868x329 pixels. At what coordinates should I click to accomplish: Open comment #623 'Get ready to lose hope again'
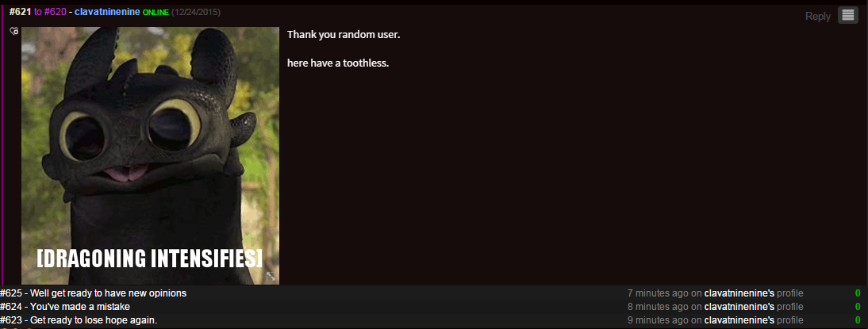click(x=79, y=319)
